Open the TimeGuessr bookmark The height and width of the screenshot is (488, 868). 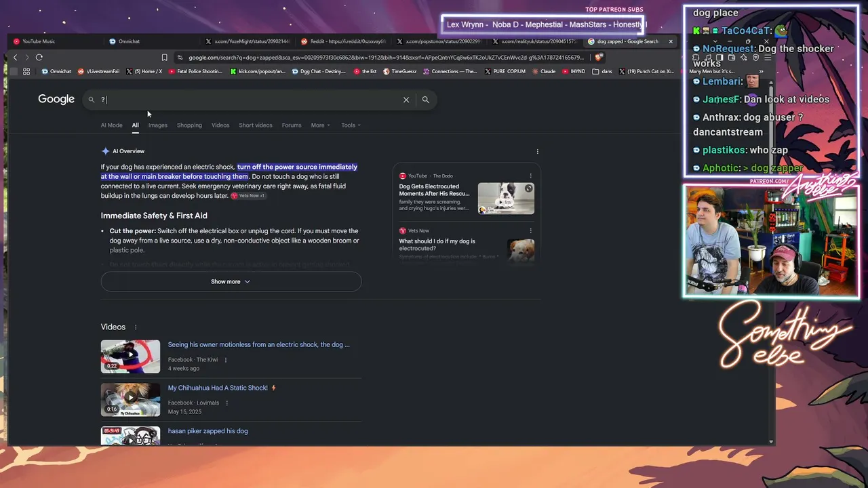[400, 71]
